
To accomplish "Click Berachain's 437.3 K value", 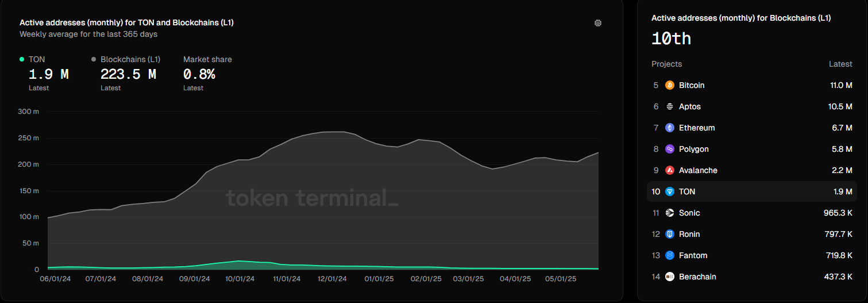I will click(838, 277).
